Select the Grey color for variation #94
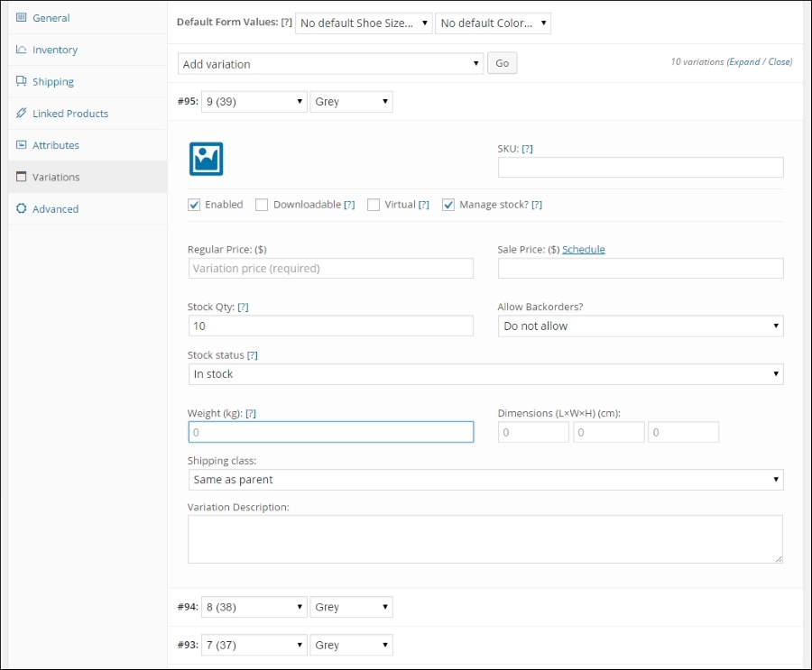 (351, 606)
